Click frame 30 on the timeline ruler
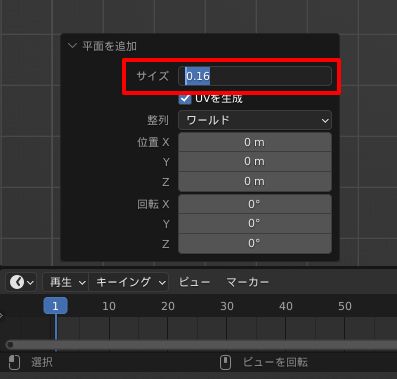The height and width of the screenshot is (379, 397). click(227, 306)
